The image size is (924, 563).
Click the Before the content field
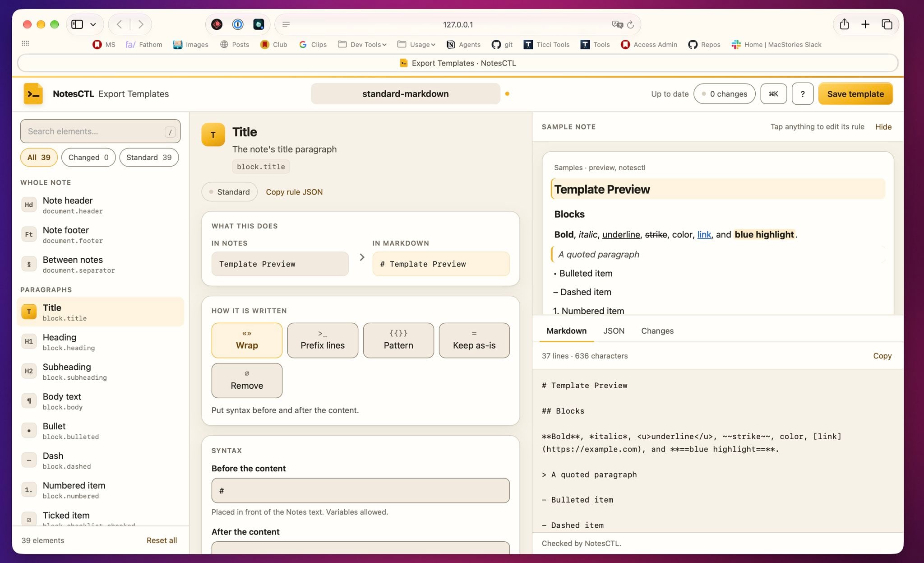(360, 491)
